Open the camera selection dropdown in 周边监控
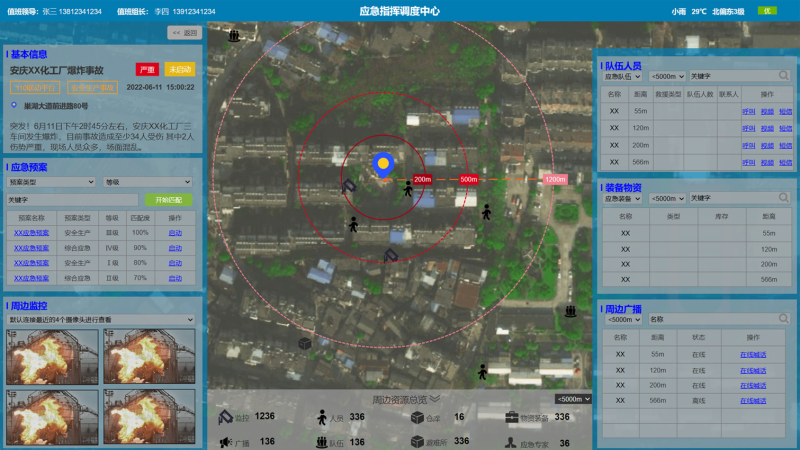The width and height of the screenshot is (800, 450). pos(101,320)
